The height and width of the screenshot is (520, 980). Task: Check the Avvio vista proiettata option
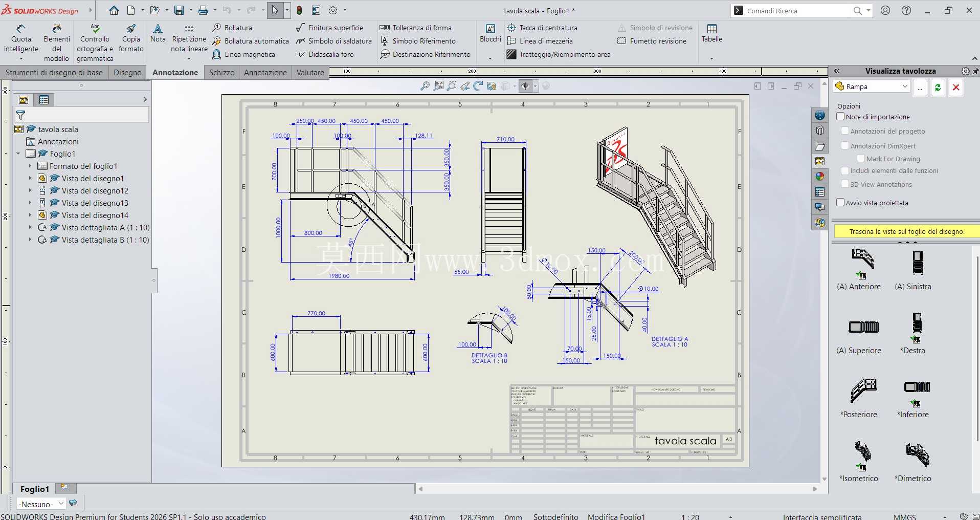840,203
